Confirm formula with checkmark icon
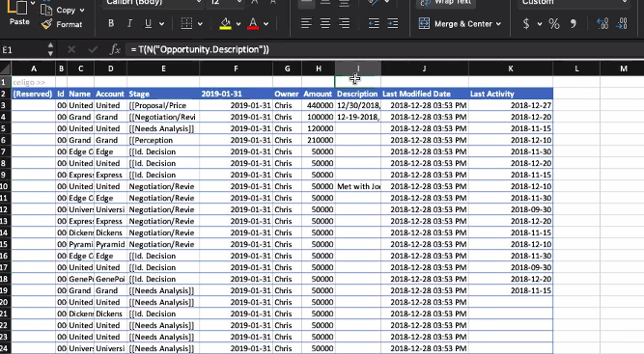Viewport: 644px width, 354px height. 93,49
